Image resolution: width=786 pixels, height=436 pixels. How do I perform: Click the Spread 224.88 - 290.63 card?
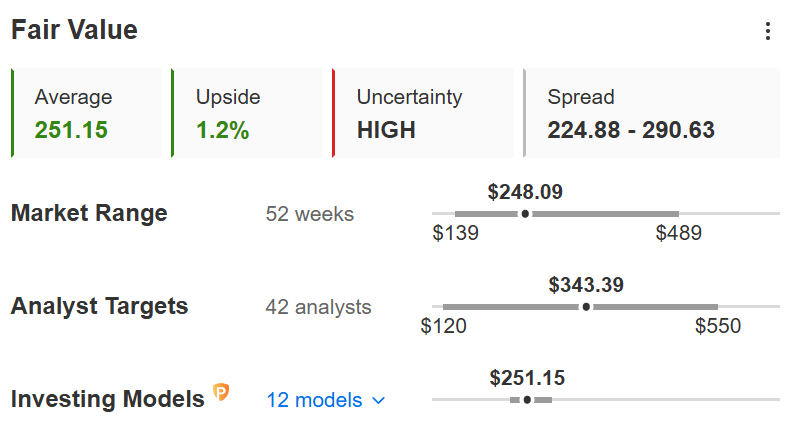(652, 113)
